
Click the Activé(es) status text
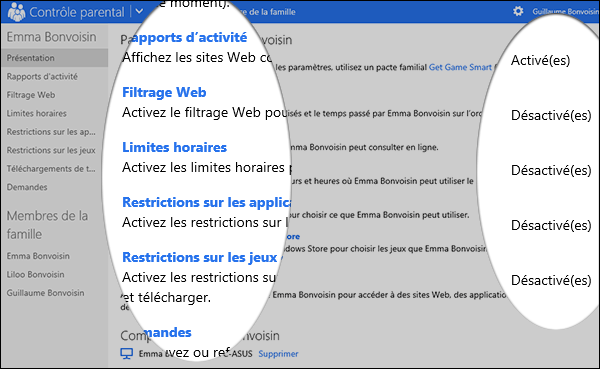click(540, 60)
